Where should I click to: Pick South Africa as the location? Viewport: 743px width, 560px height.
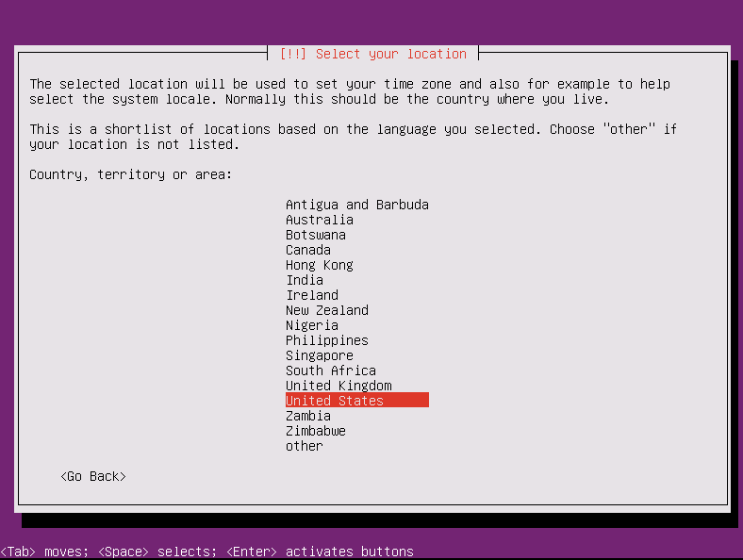(x=331, y=371)
